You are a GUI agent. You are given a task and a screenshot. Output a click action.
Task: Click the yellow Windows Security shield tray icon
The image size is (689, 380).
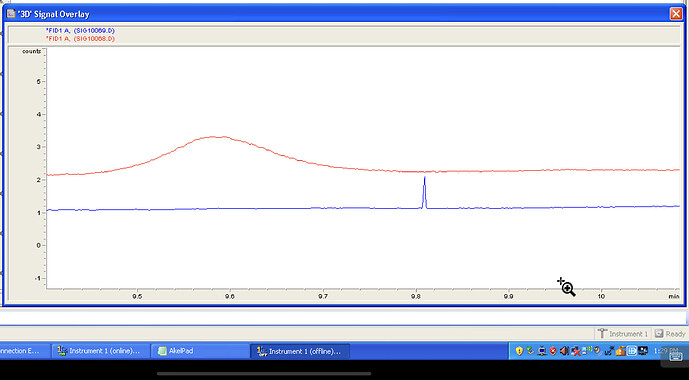pos(519,351)
